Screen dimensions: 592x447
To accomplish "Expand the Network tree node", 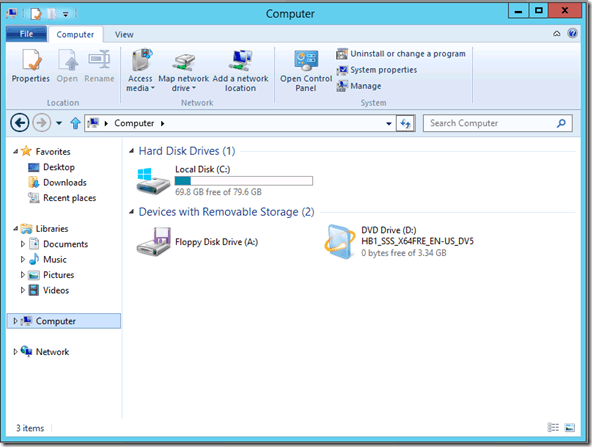I will pyautogui.click(x=15, y=351).
